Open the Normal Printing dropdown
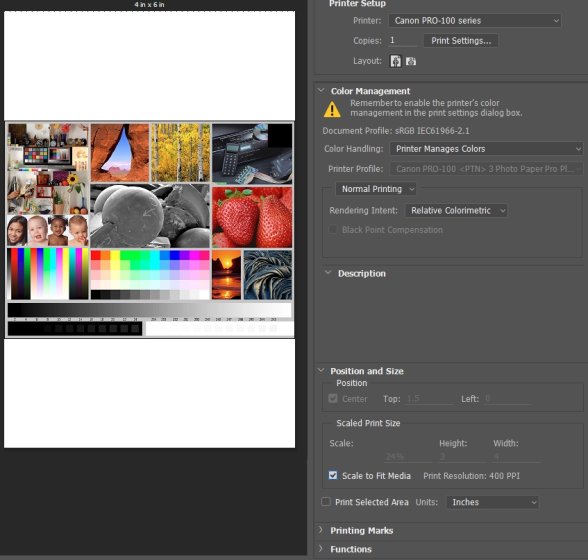 tap(375, 189)
